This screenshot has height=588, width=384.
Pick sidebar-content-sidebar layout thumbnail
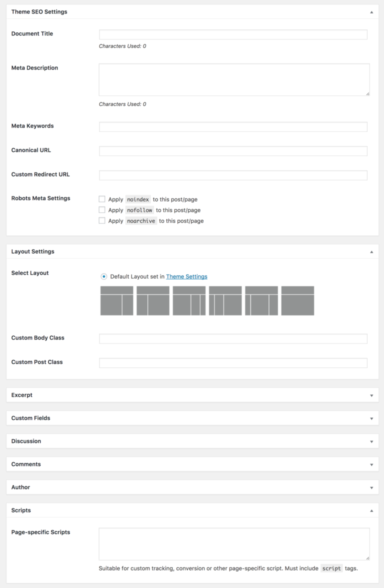tap(261, 301)
